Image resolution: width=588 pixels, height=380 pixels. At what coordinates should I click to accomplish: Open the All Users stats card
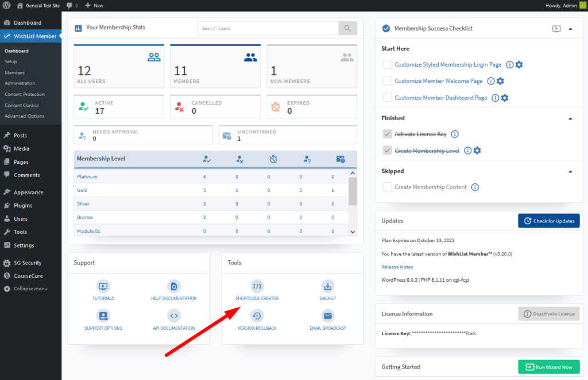click(119, 67)
